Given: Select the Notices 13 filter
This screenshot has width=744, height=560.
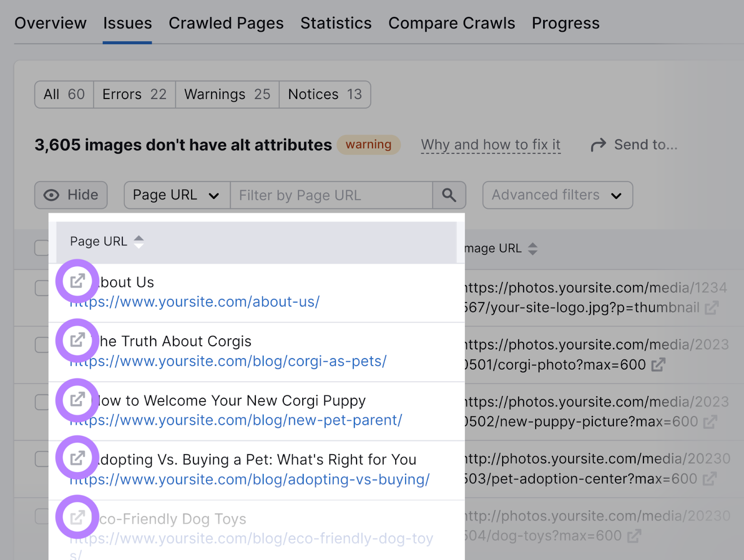Looking at the screenshot, I should (x=325, y=94).
